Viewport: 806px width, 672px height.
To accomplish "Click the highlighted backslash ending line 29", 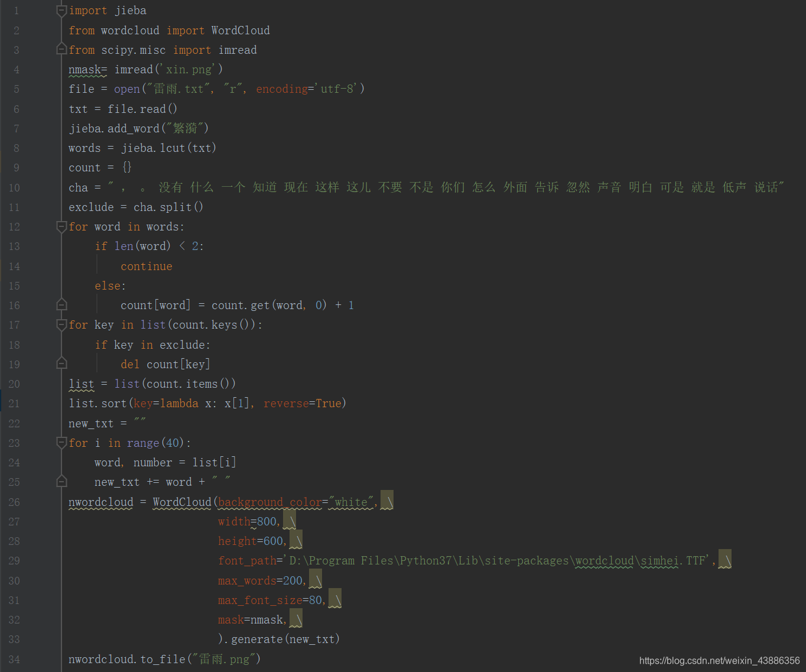I will pyautogui.click(x=725, y=559).
